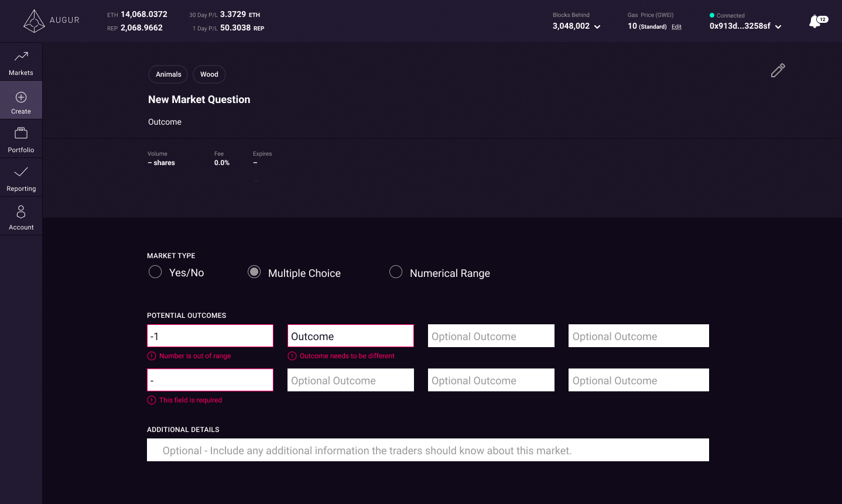Select the Animals category tag

[x=168, y=74]
